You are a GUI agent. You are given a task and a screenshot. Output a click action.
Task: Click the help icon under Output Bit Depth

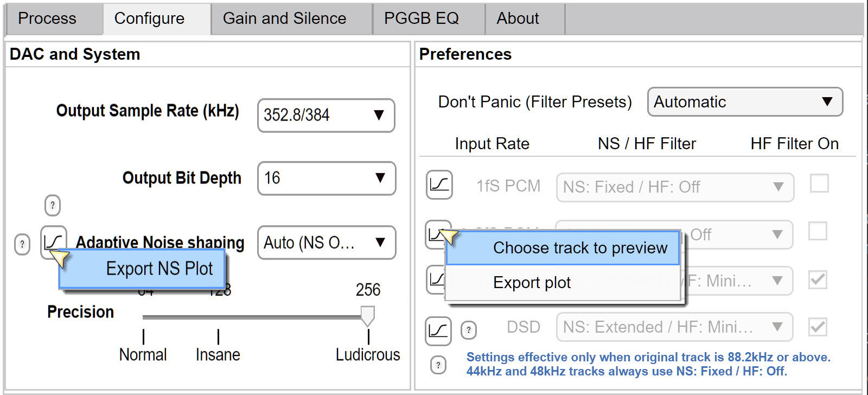click(53, 205)
